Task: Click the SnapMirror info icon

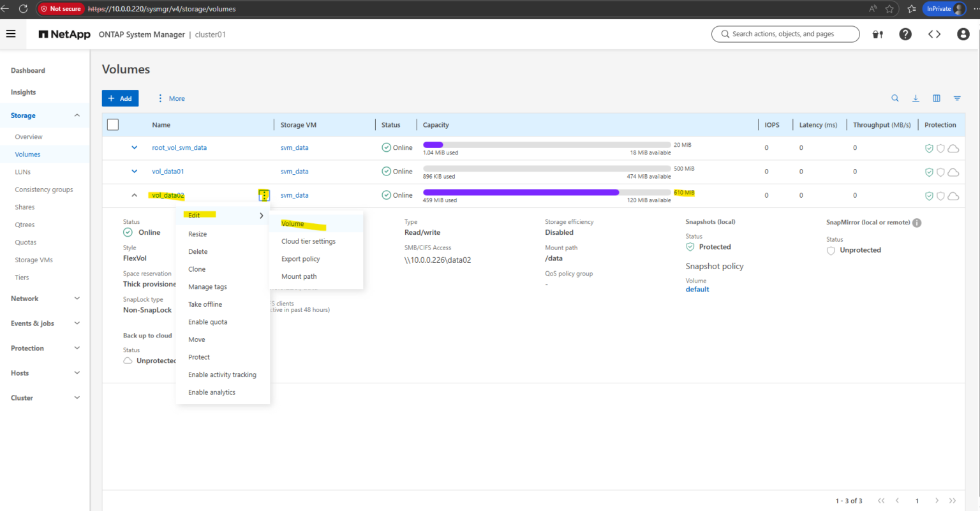Action: pyautogui.click(x=917, y=222)
